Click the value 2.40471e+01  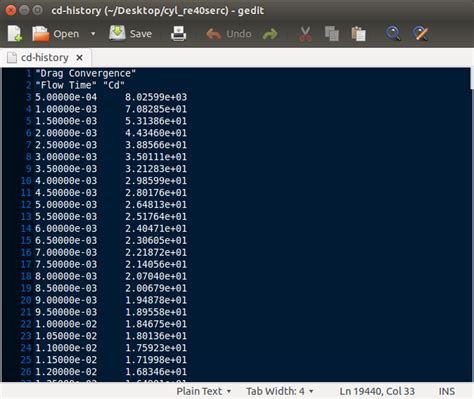[x=156, y=229]
